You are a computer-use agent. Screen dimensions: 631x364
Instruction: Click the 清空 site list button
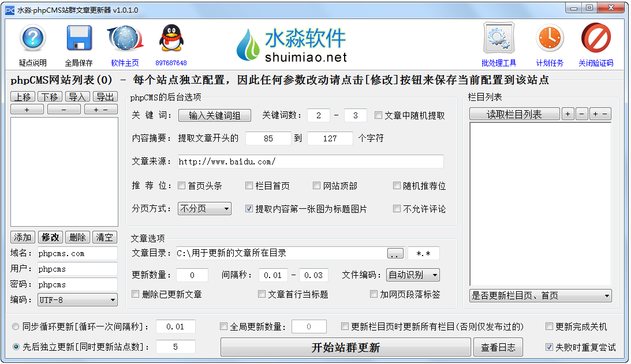tap(104, 237)
